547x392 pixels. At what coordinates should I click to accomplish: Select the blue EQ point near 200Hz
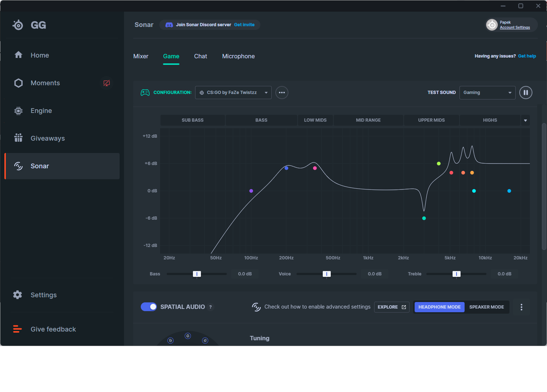click(287, 168)
